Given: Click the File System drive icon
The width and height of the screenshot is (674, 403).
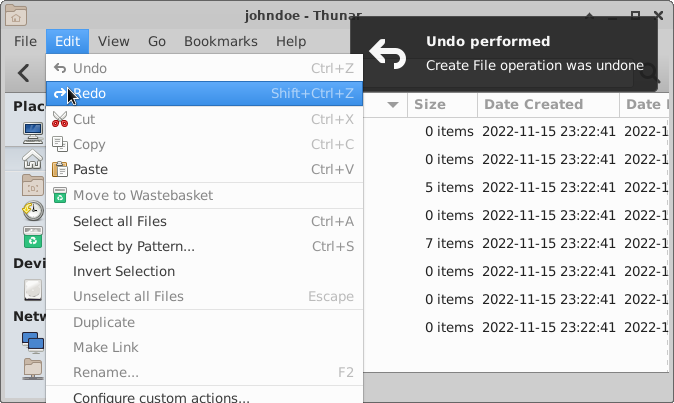Looking at the screenshot, I should [33, 289].
